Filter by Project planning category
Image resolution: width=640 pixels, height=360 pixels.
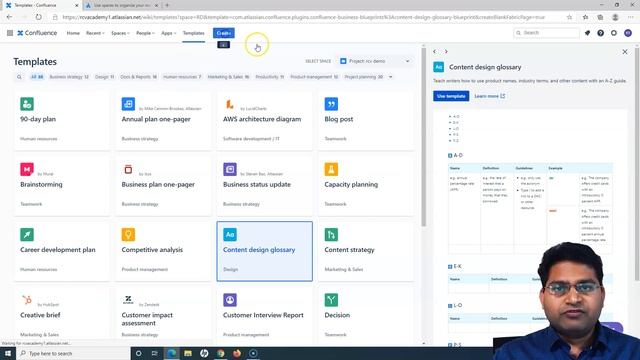[x=363, y=77]
